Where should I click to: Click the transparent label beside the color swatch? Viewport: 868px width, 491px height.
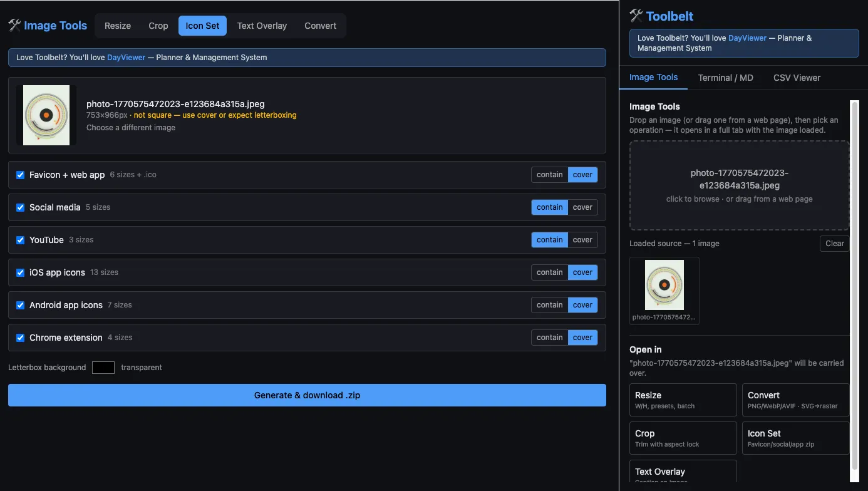click(x=142, y=368)
